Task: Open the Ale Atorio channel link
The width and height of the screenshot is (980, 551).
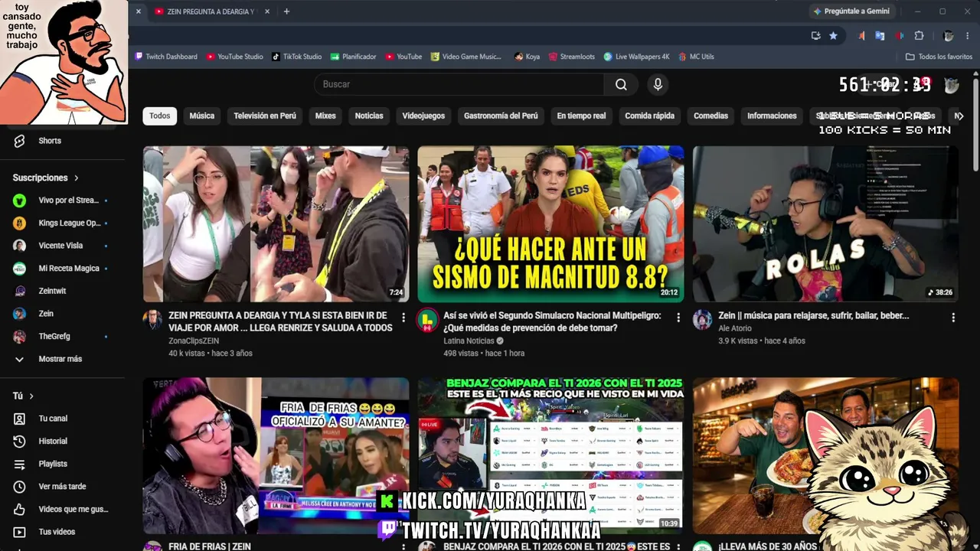Action: point(735,328)
